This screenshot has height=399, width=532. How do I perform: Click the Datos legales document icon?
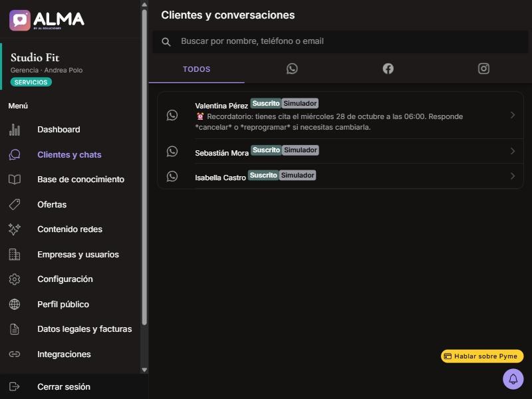pos(15,329)
